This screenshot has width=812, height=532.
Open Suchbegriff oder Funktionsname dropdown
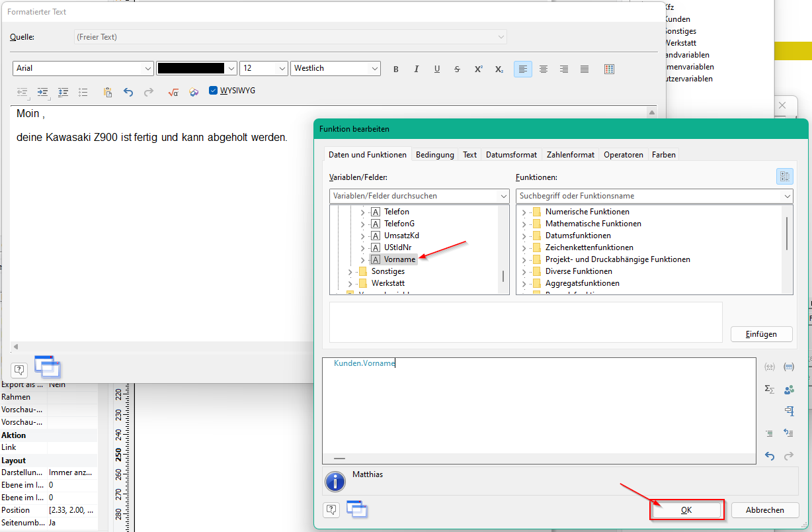pyautogui.click(x=786, y=196)
